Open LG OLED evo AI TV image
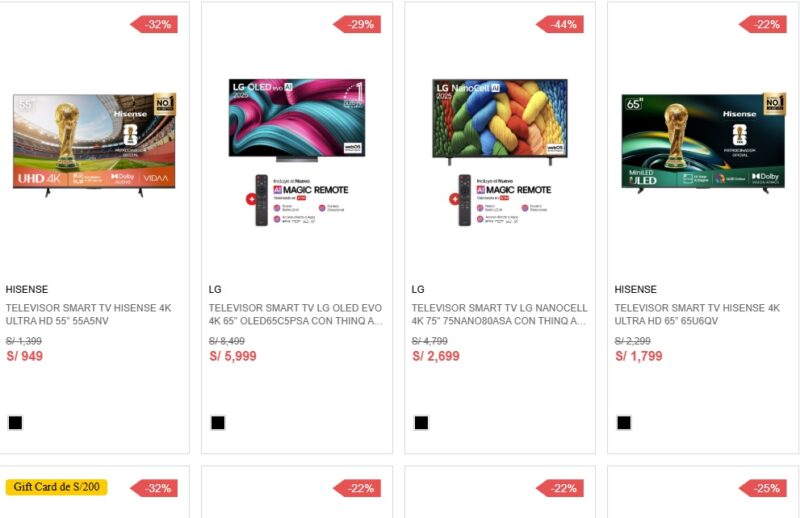Image resolution: width=800 pixels, height=518 pixels. 297,152
